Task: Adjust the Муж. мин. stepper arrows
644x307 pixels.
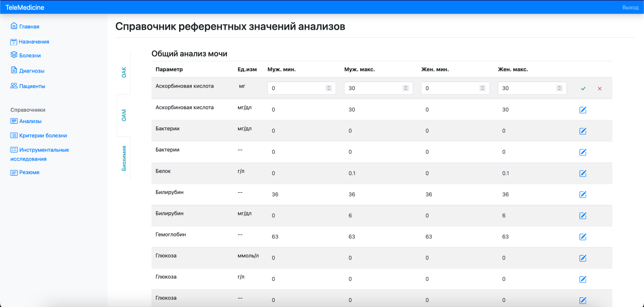Action: point(329,88)
